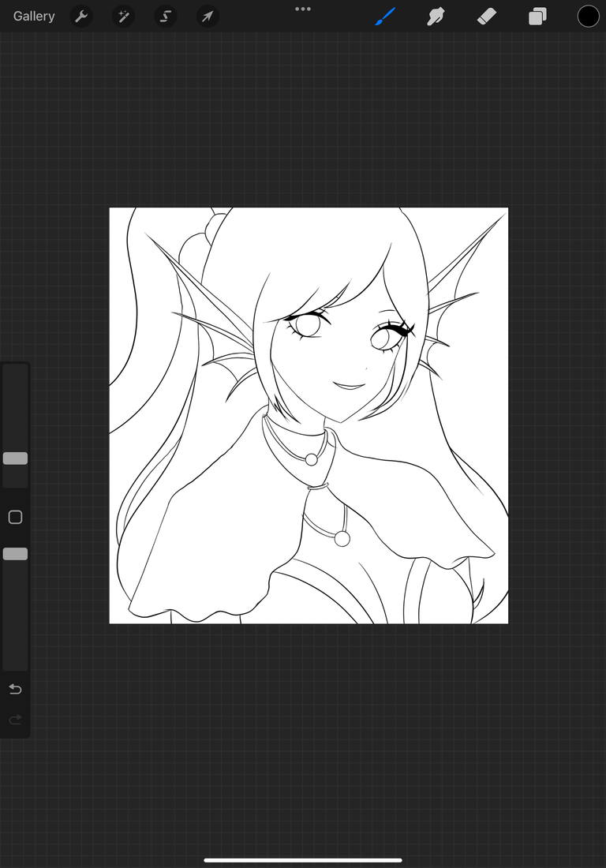Adjust the brush size slider handle

pos(16,458)
